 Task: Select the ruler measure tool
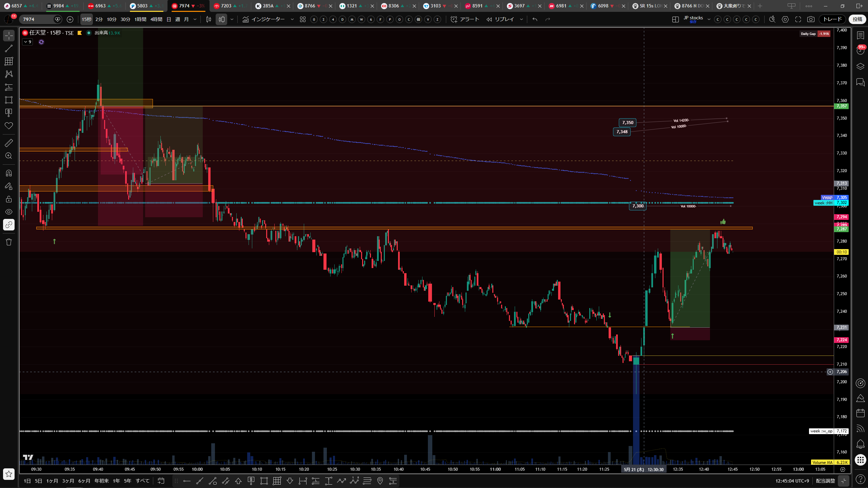[9, 143]
